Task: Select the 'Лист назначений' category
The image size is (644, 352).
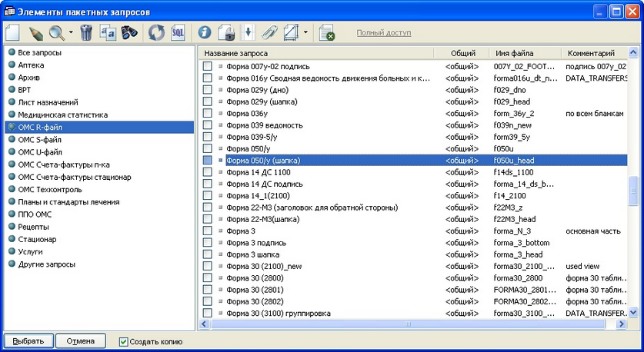Action: coord(48,102)
